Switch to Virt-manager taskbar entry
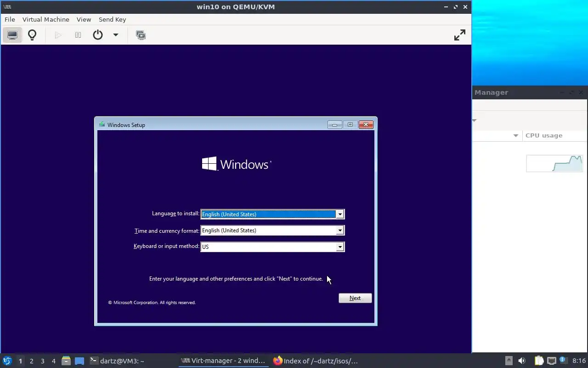588x368 pixels. click(223, 361)
